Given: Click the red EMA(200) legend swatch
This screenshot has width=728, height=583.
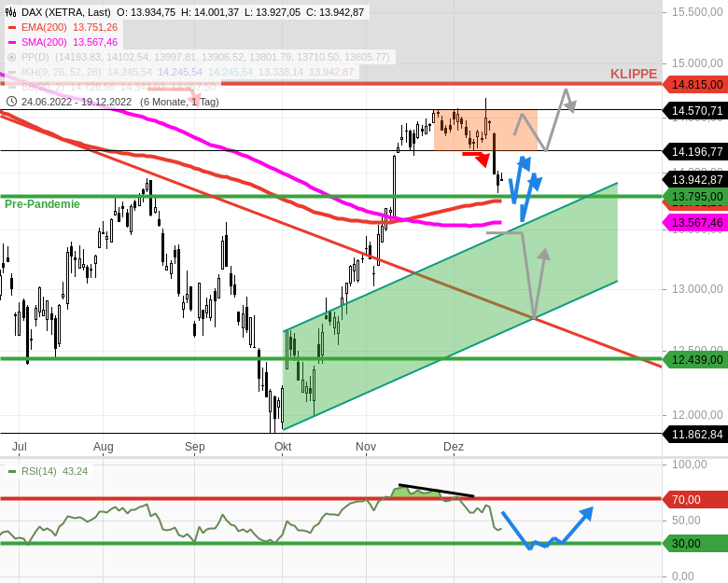Looking at the screenshot, I should pos(12,28).
